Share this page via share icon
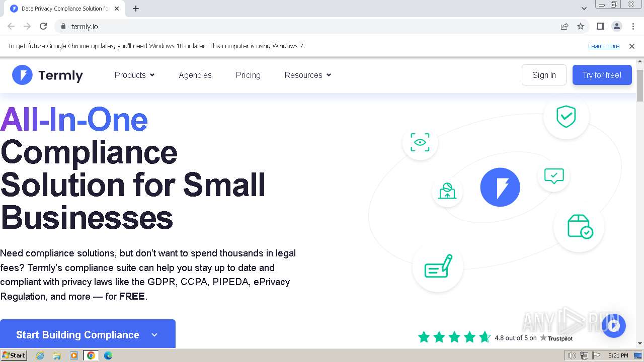This screenshot has width=644, height=362. tap(565, 26)
